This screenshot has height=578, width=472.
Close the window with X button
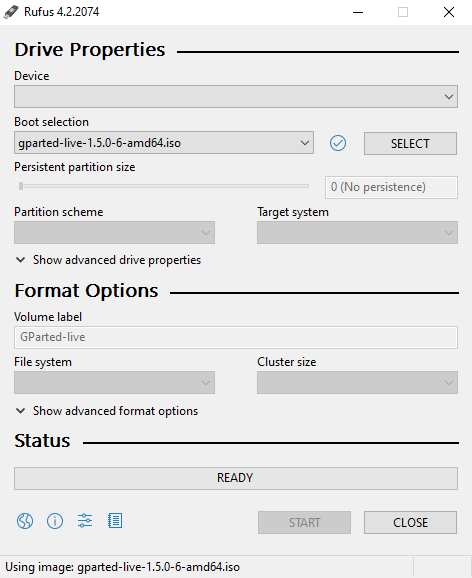tap(449, 12)
